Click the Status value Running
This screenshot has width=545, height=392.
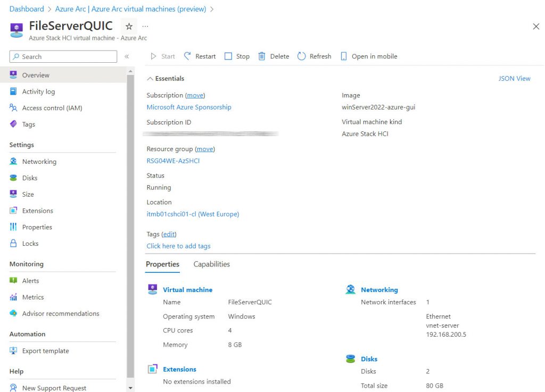(159, 188)
